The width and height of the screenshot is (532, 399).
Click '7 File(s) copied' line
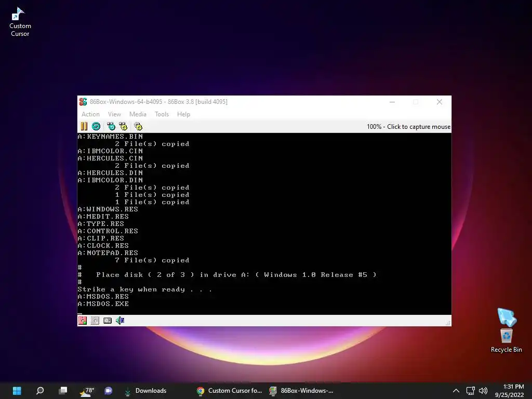coord(152,260)
